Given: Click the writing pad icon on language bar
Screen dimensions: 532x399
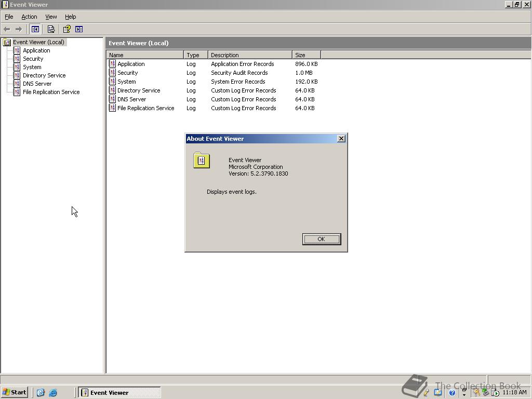Looking at the screenshot, I should point(437,393).
